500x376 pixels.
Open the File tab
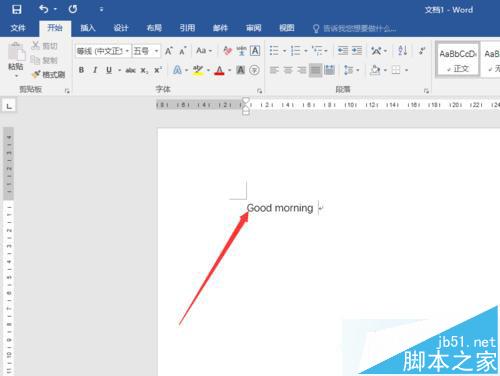(x=18, y=28)
